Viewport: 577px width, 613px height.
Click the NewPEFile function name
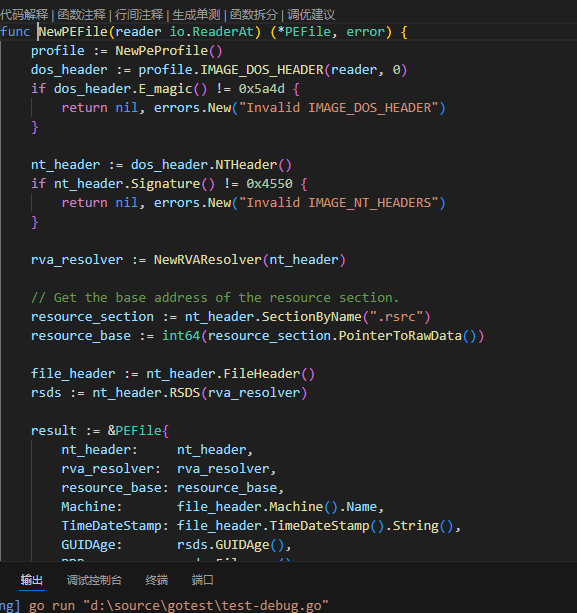tap(73, 32)
